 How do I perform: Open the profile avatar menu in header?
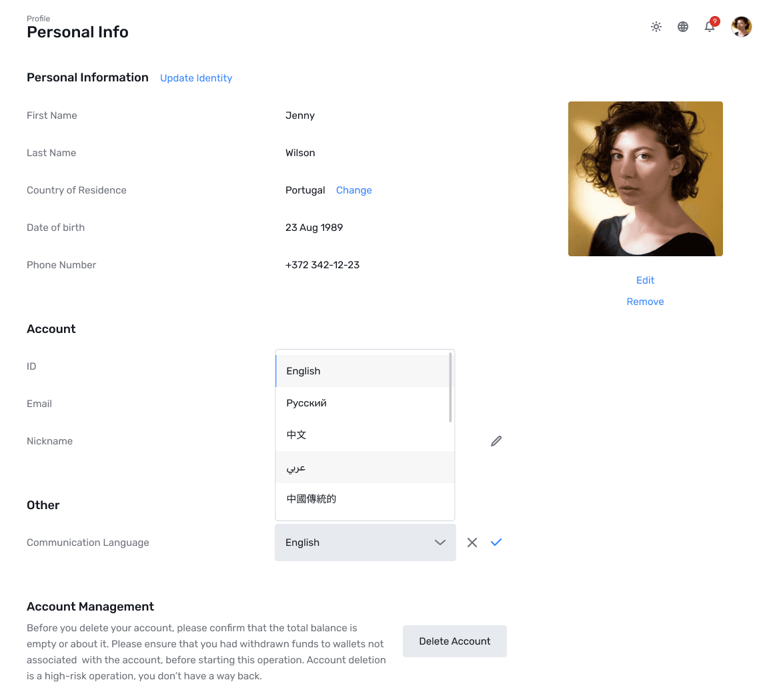point(741,27)
